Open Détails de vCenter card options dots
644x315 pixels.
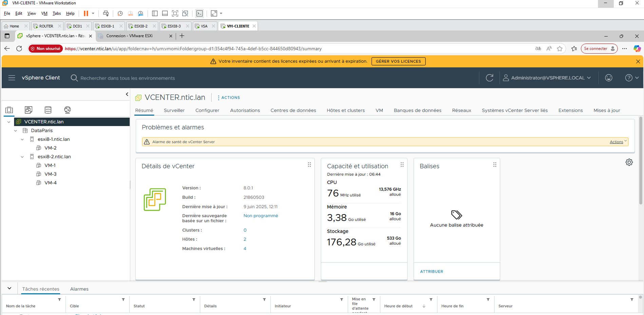point(309,165)
